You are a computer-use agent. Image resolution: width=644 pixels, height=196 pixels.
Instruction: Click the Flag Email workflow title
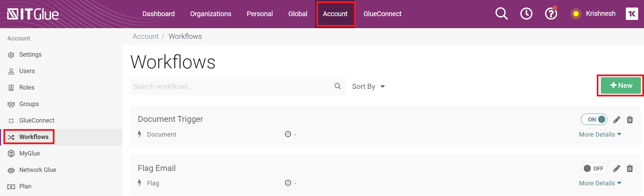click(157, 168)
